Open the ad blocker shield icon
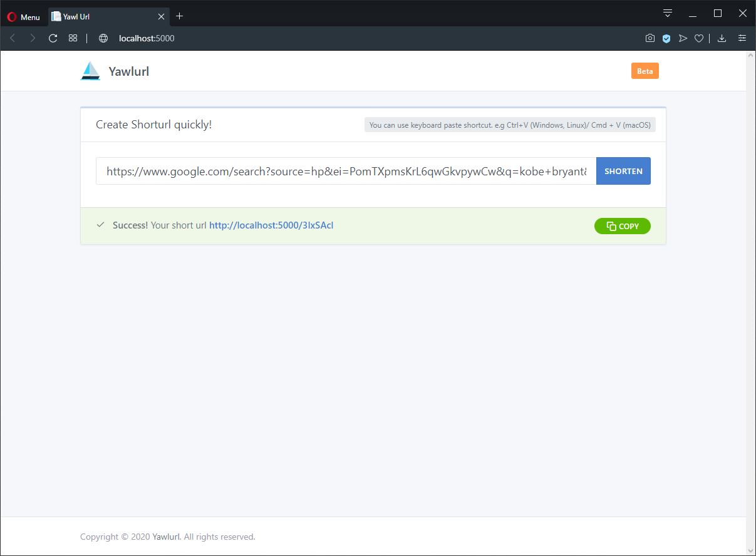Image resolution: width=756 pixels, height=556 pixels. tap(666, 38)
